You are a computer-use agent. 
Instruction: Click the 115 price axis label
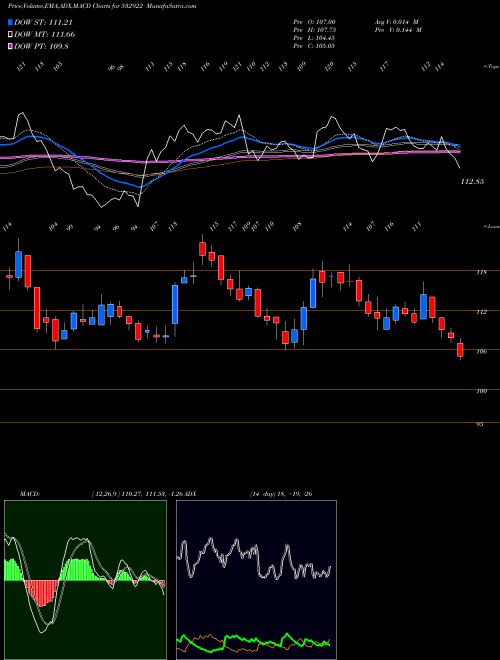click(x=481, y=273)
